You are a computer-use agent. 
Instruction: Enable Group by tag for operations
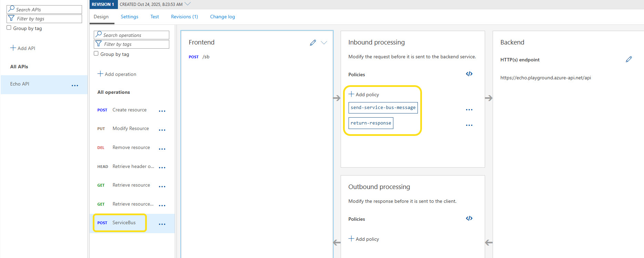(96, 53)
